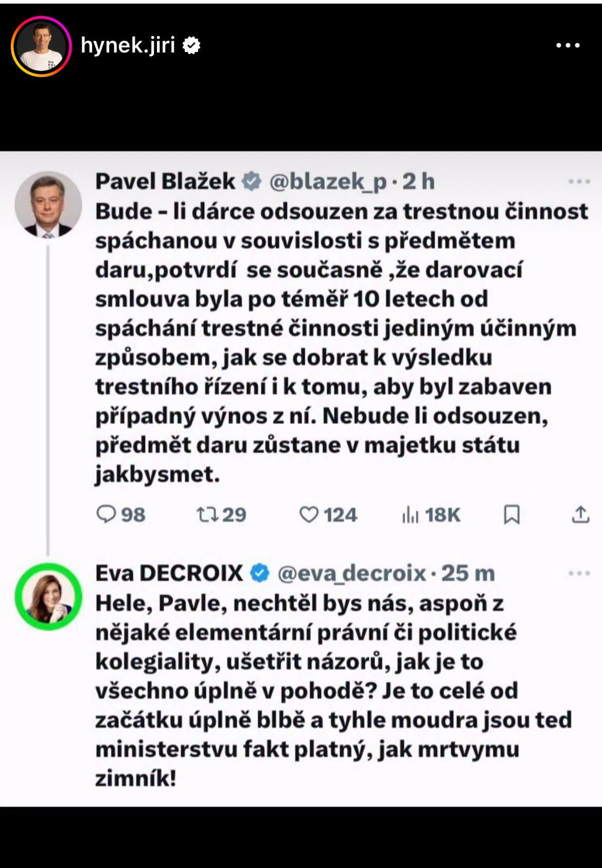The width and height of the screenshot is (602, 868).
Task: Expand more options on Blažek's tweet
Action: coord(579,182)
